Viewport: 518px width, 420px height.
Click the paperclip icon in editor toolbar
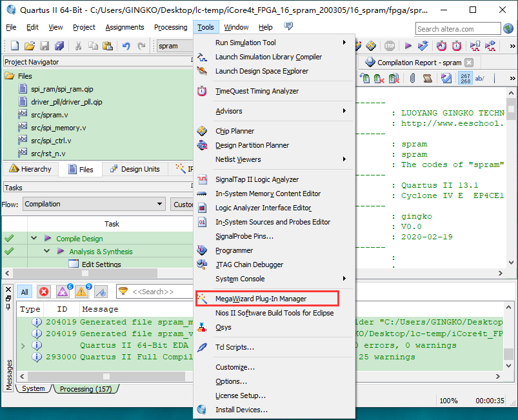coord(412,78)
